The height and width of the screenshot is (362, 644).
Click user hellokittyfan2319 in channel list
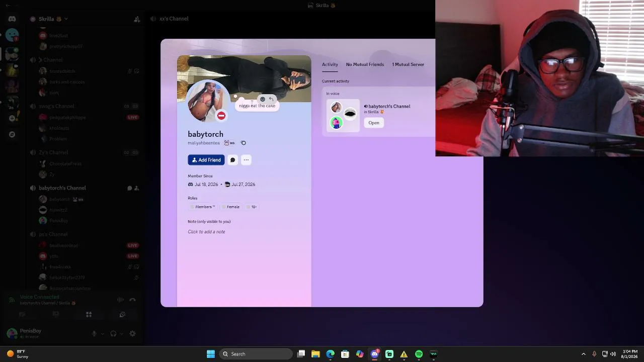click(x=67, y=278)
